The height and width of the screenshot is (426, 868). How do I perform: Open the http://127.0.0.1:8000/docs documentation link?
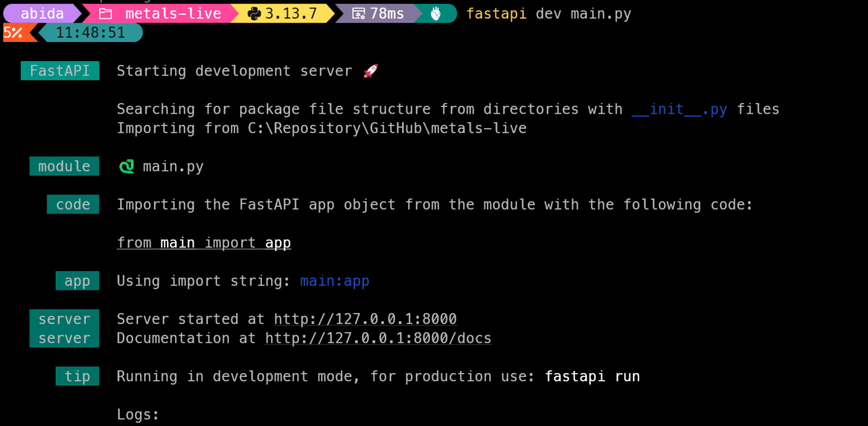(378, 338)
